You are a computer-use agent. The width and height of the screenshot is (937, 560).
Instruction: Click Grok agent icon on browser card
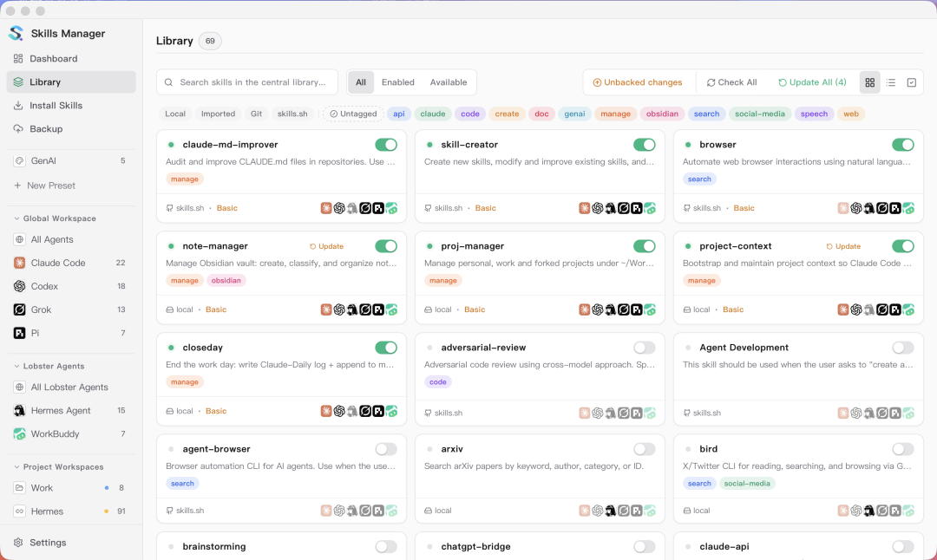(882, 208)
